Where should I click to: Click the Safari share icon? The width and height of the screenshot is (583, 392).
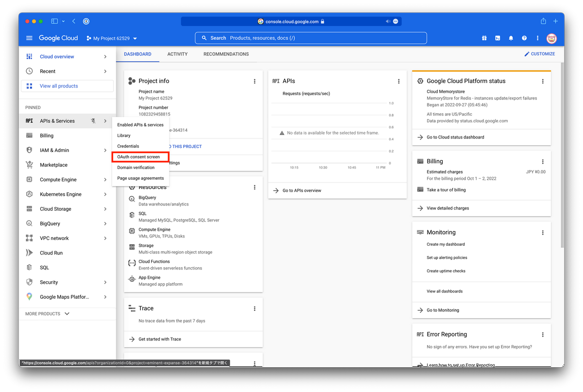coord(543,21)
